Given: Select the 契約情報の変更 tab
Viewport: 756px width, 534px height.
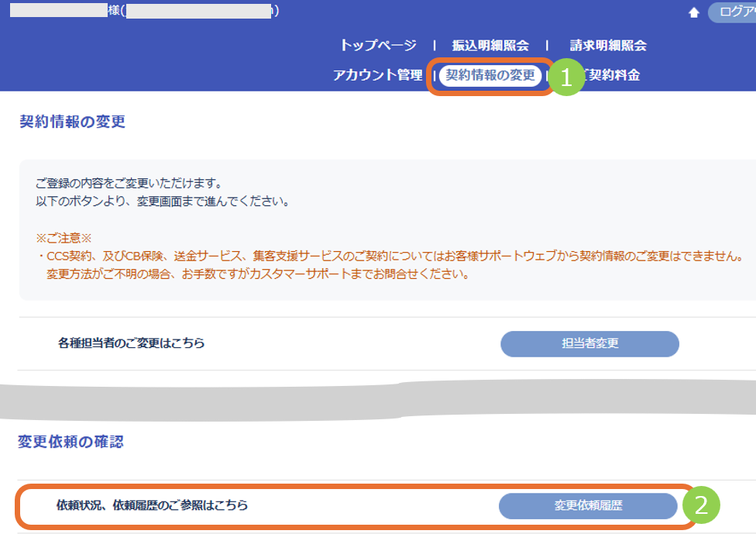Looking at the screenshot, I should [x=490, y=75].
